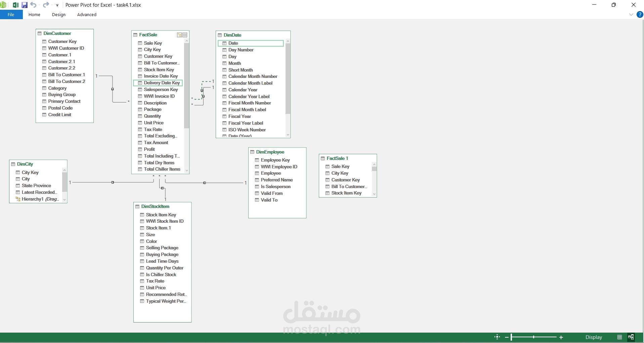Select WWI Customer ID in DimCustomer

66,48
